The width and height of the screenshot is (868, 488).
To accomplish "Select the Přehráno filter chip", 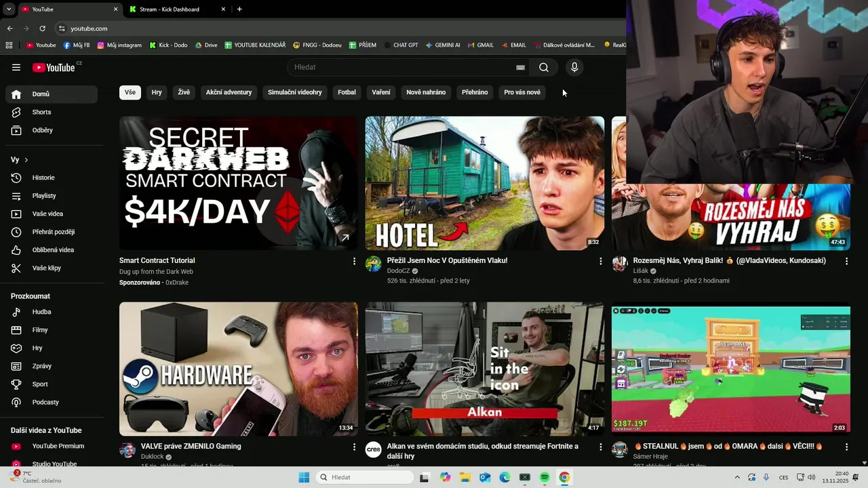I will click(475, 92).
